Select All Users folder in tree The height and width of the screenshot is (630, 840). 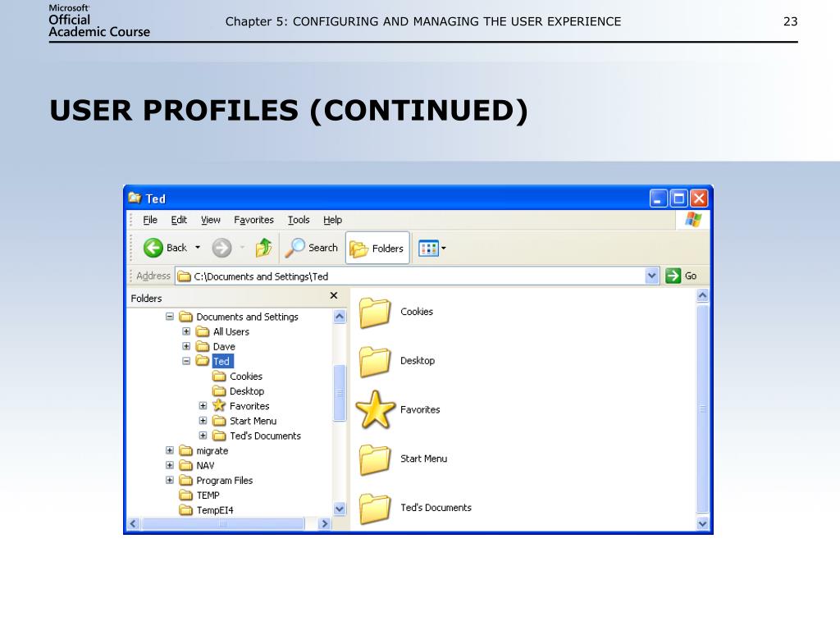pyautogui.click(x=223, y=331)
